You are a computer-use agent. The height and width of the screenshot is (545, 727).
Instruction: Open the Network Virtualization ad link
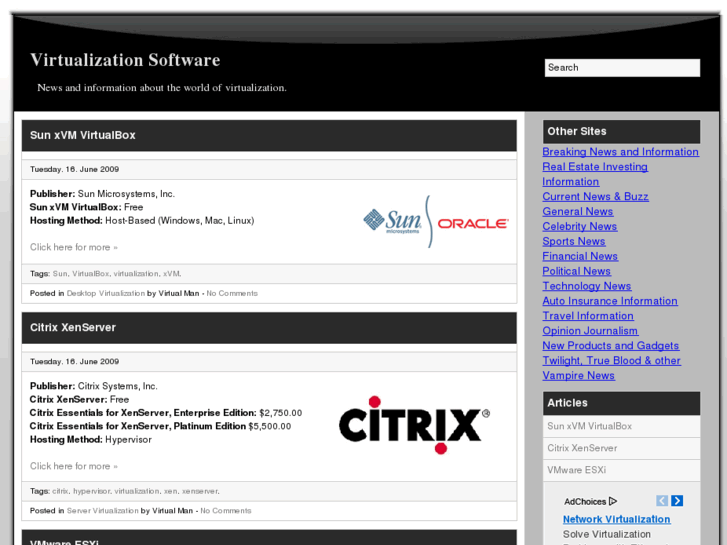click(x=616, y=519)
